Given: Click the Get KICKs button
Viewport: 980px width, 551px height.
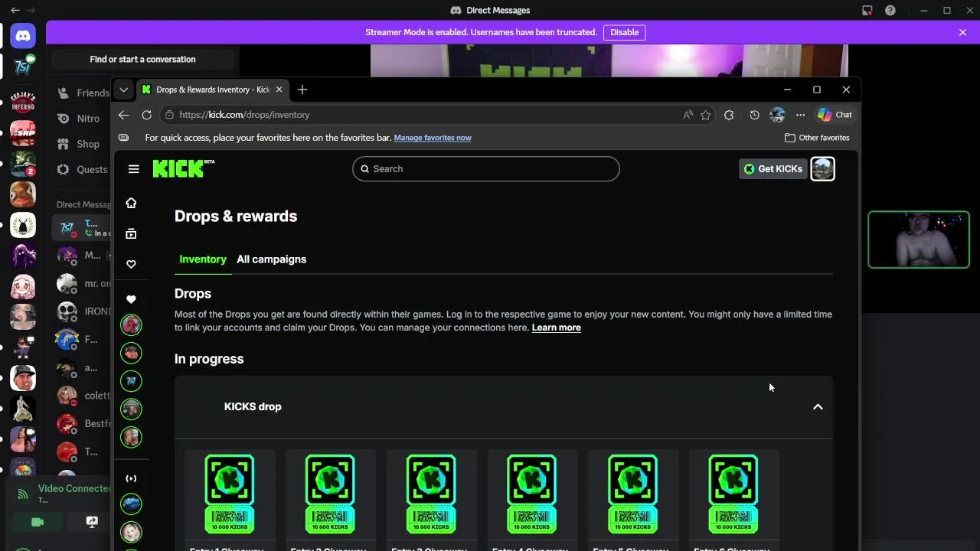Looking at the screenshot, I should 773,169.
